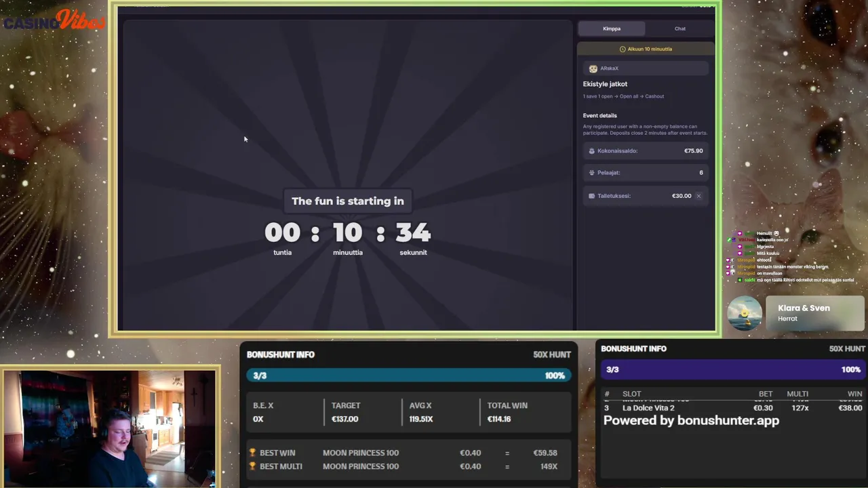Click the ARskaX username row

click(x=646, y=68)
